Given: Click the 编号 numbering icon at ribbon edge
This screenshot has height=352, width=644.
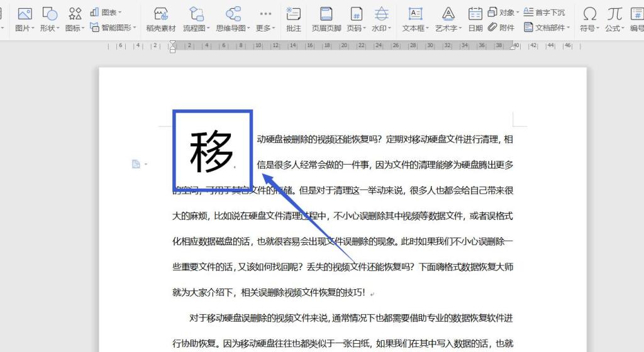Looking at the screenshot, I should (638, 14).
